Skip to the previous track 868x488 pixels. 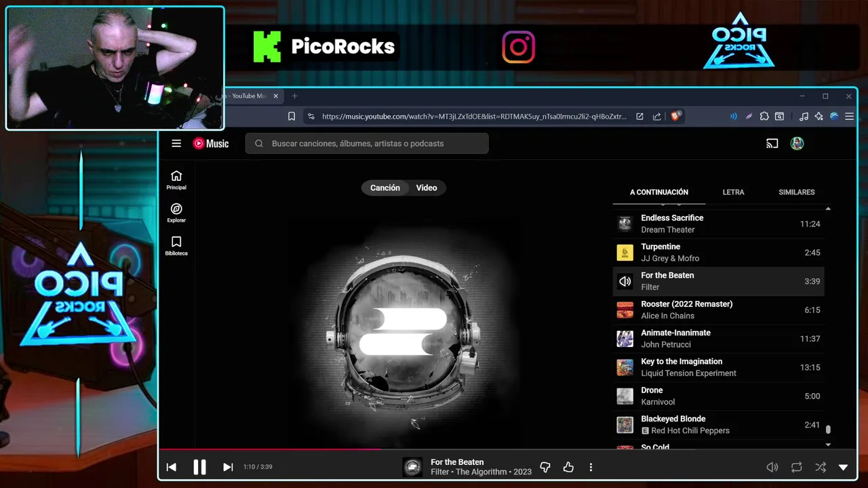coord(172,467)
